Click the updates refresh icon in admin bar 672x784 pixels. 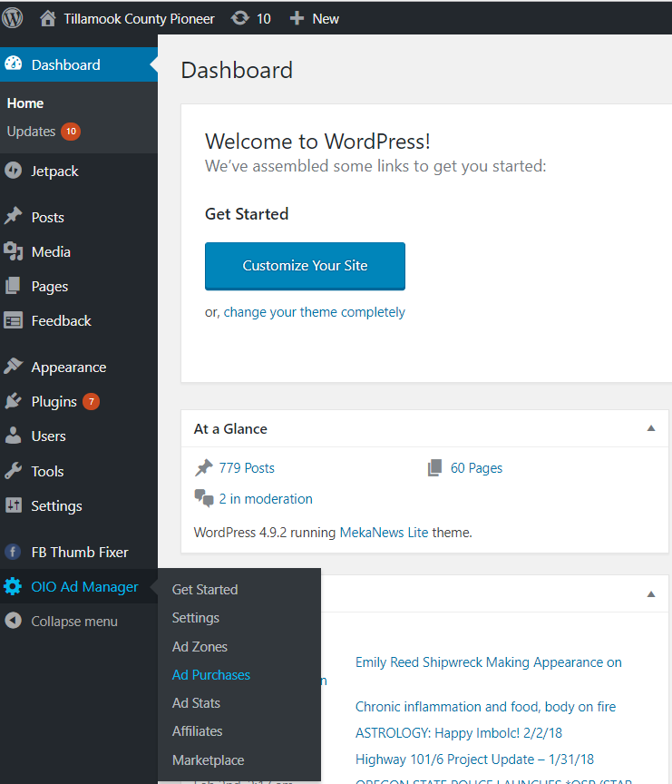[x=239, y=18]
